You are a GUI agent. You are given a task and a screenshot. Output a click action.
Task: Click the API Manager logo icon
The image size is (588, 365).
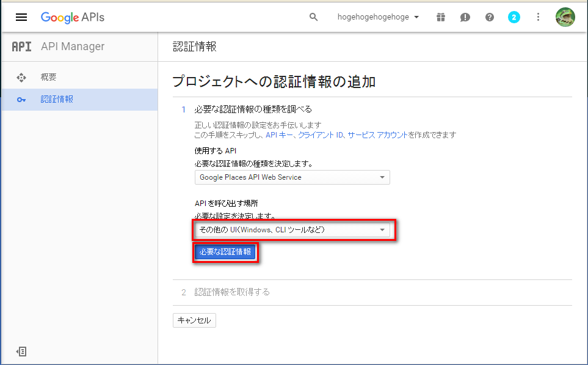22,46
